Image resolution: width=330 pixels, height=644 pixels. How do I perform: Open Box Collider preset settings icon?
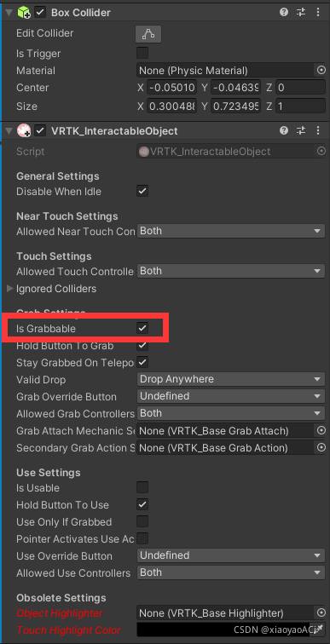(x=301, y=12)
